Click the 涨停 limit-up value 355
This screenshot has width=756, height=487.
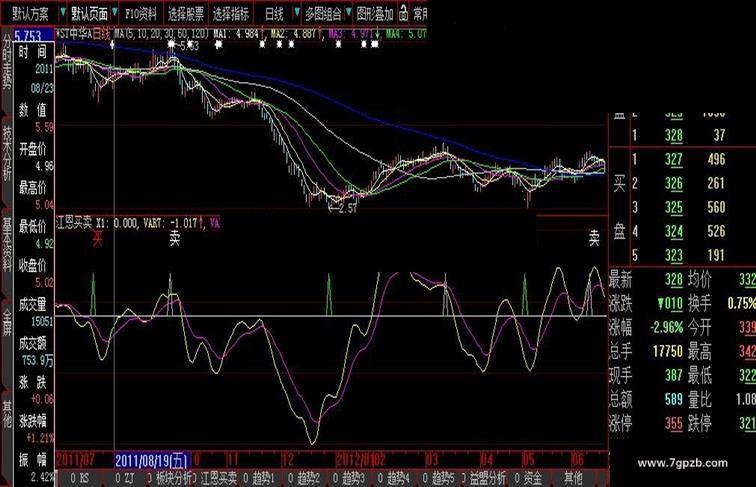pyautogui.click(x=674, y=423)
